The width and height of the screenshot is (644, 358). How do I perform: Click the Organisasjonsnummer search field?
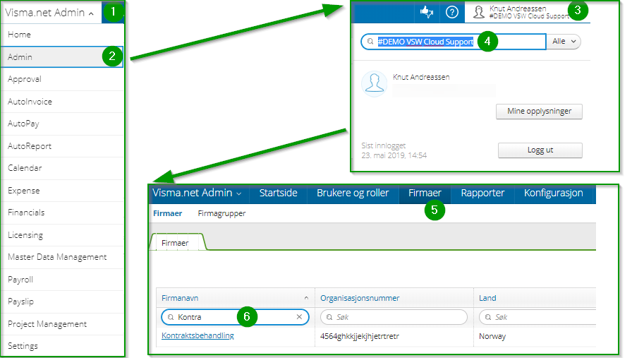[x=394, y=317]
